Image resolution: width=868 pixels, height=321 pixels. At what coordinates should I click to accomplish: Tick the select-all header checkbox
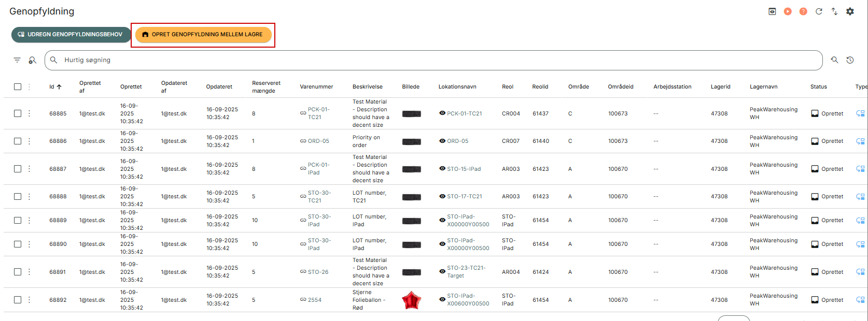pyautogui.click(x=18, y=87)
